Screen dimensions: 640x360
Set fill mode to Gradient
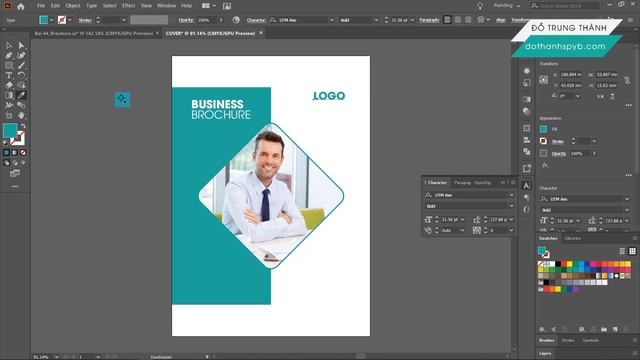coord(15,152)
